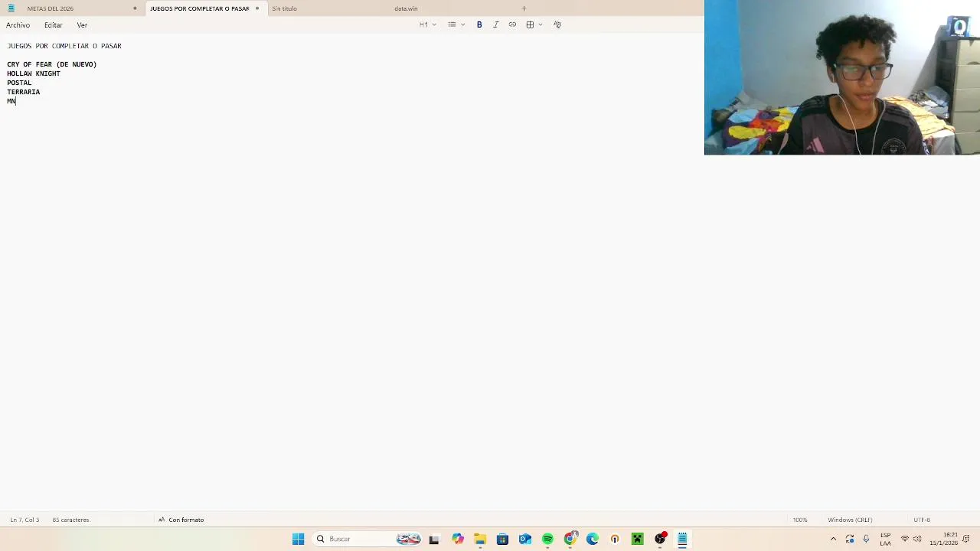
Task: Click unsaved dot on JUEGOS POR COMPLETAR tab
Action: pyautogui.click(x=257, y=8)
